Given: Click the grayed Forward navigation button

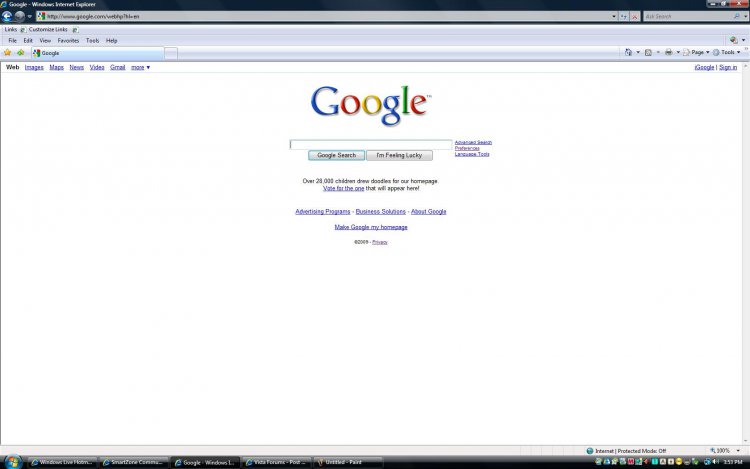Looking at the screenshot, I should point(19,16).
